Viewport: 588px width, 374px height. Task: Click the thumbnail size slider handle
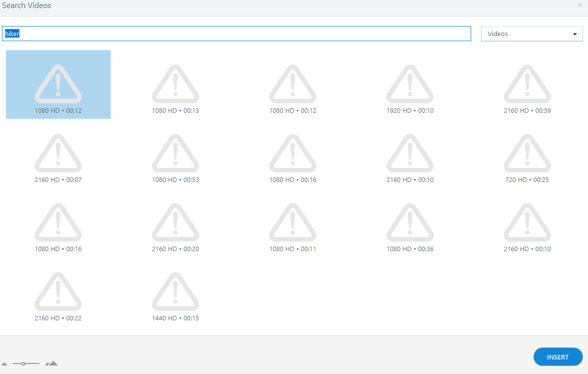[23, 363]
